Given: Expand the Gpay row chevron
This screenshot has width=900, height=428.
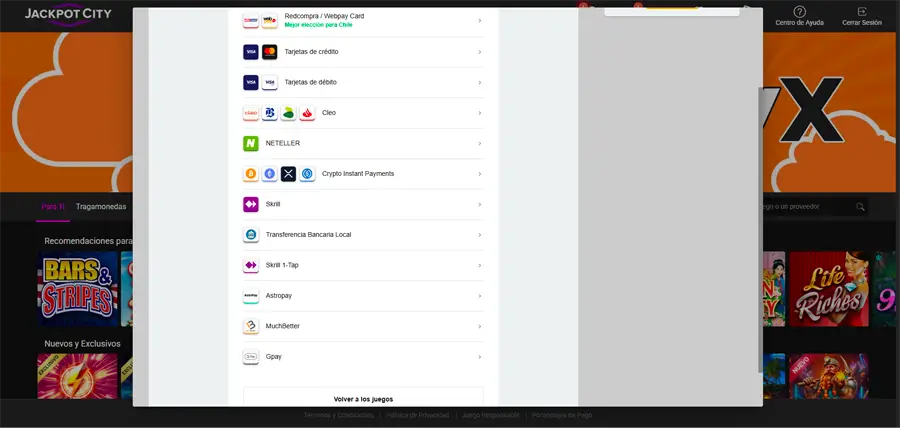Looking at the screenshot, I should tap(480, 356).
